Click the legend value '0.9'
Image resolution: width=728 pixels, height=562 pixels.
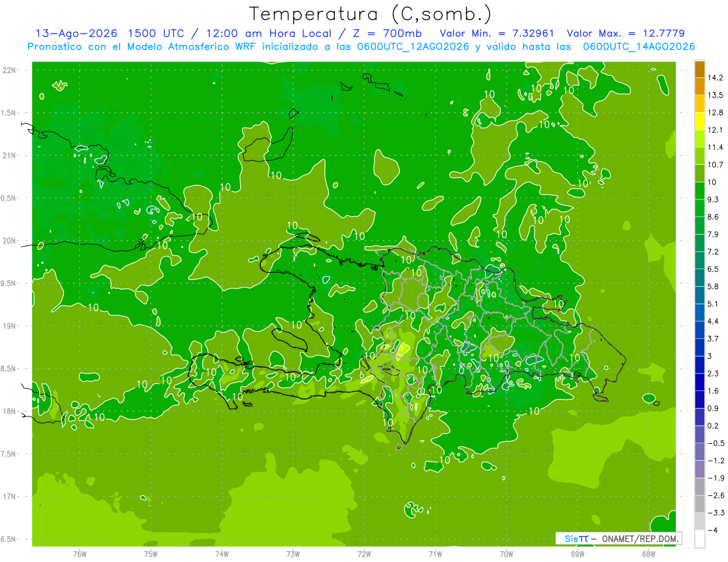click(x=713, y=409)
